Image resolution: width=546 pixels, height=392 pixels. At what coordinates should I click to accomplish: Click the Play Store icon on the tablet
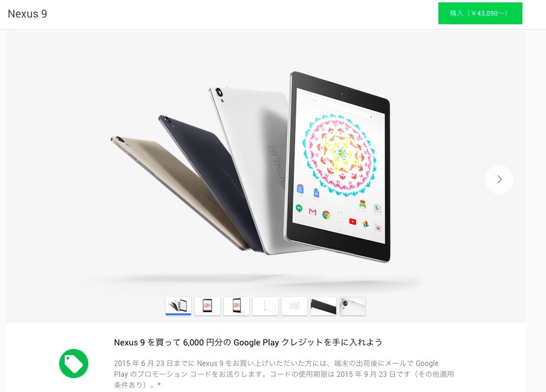[377, 208]
